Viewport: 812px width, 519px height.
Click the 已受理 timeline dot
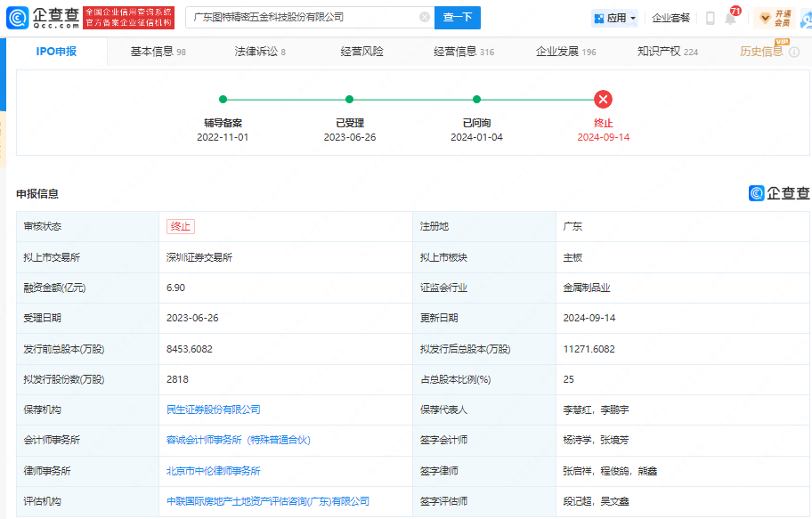350,99
